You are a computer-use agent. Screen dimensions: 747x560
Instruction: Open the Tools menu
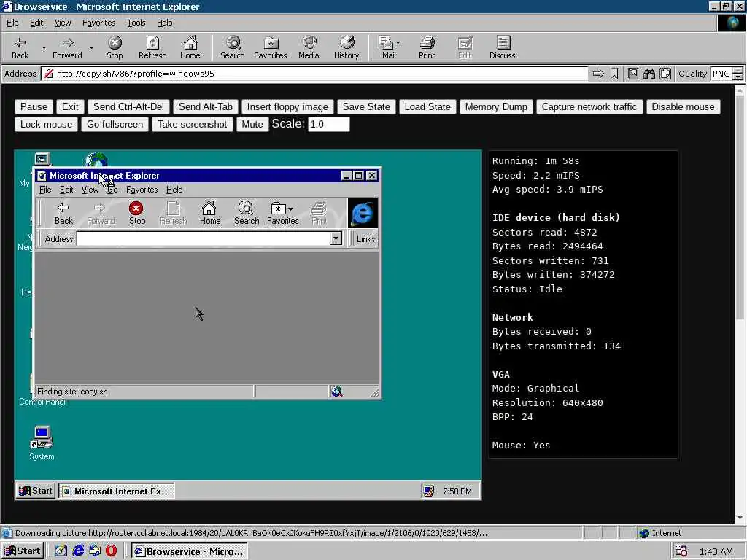coord(136,23)
